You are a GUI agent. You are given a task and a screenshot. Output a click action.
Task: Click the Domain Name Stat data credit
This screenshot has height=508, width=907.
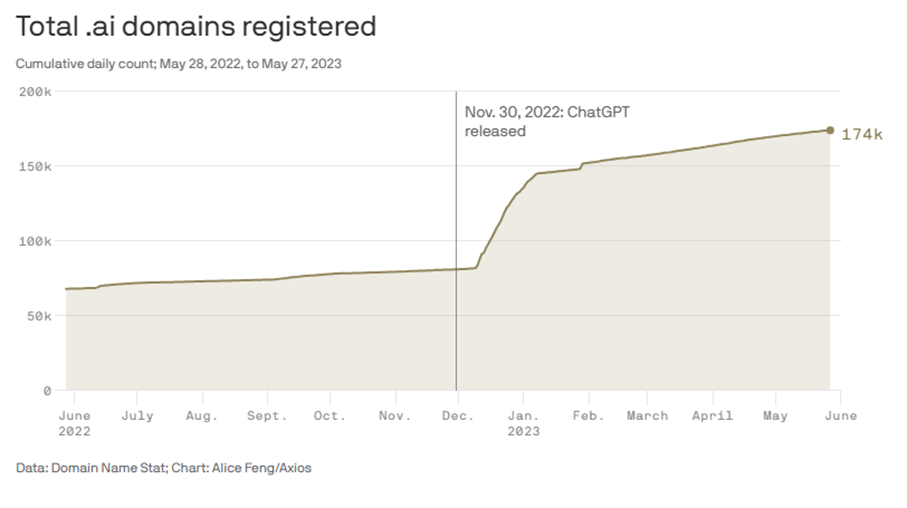[x=109, y=467]
